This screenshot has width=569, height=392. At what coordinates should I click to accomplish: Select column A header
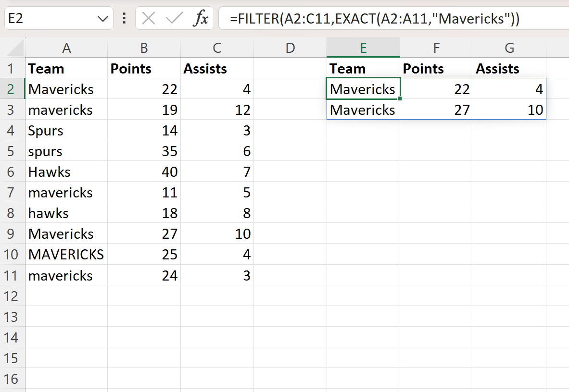(x=66, y=48)
